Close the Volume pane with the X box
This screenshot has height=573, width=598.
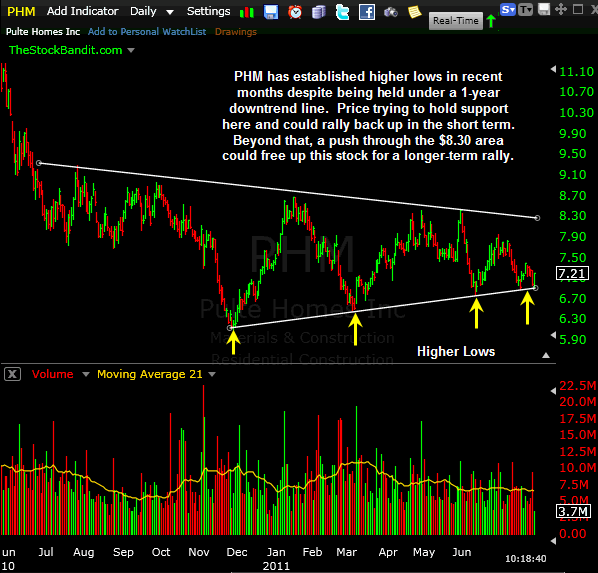[x=12, y=374]
